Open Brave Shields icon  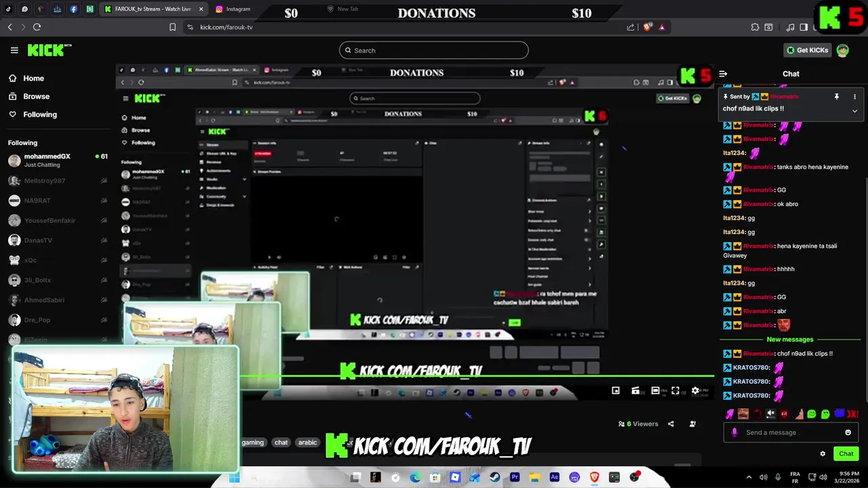tap(647, 27)
